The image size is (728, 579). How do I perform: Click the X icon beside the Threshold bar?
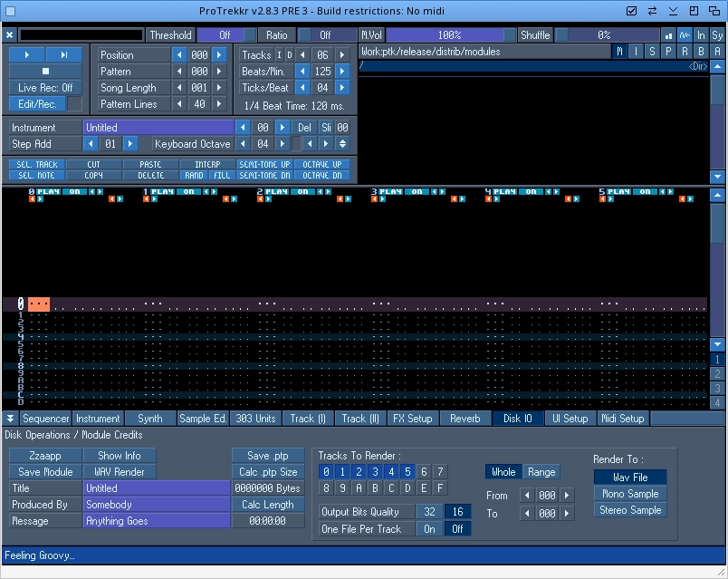[x=9, y=35]
